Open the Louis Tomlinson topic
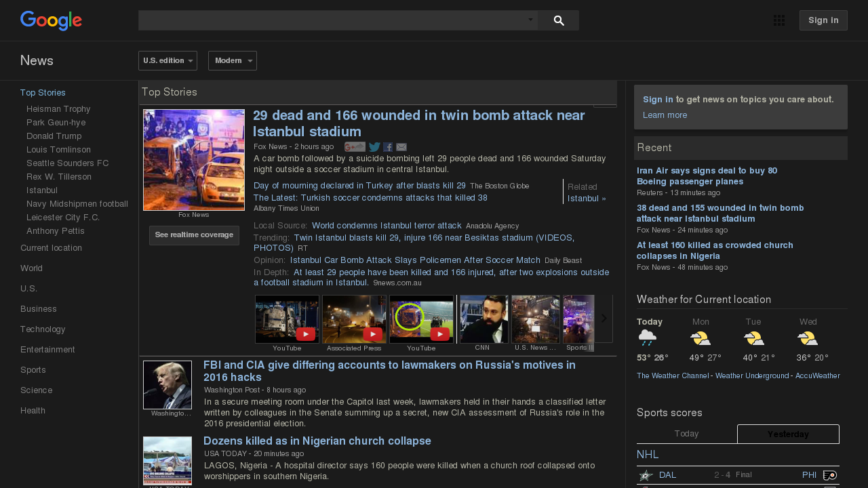This screenshot has height=488, width=868. pos(58,150)
